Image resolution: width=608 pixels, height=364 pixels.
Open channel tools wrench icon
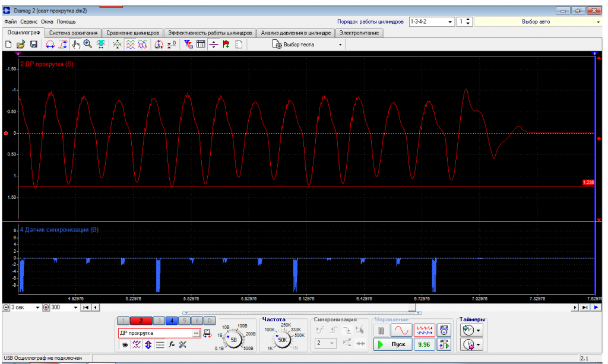183,344
